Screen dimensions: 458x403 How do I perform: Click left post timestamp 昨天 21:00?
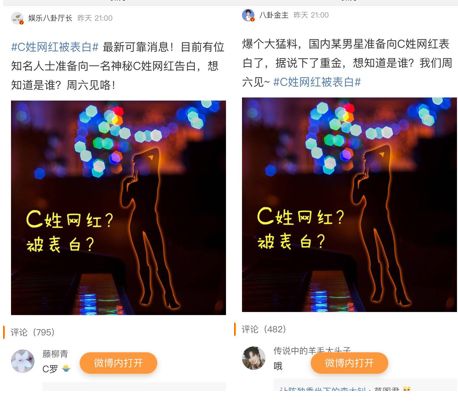(x=95, y=18)
